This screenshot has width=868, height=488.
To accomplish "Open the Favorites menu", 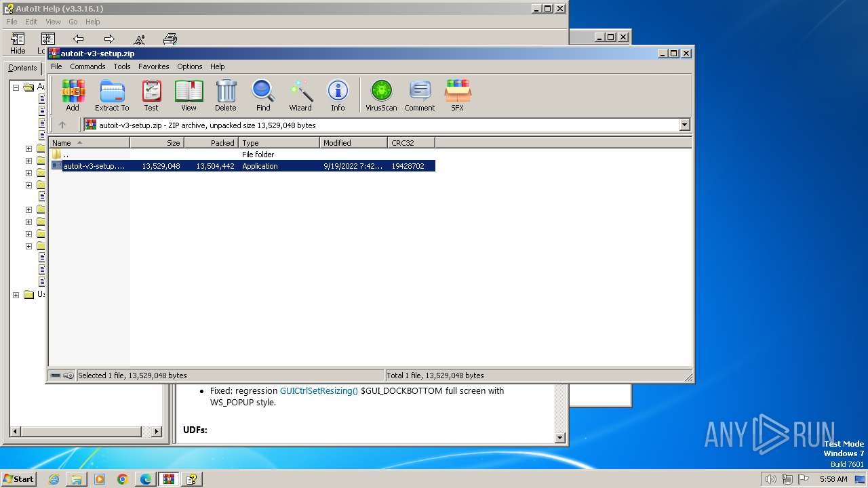I will click(x=154, y=66).
